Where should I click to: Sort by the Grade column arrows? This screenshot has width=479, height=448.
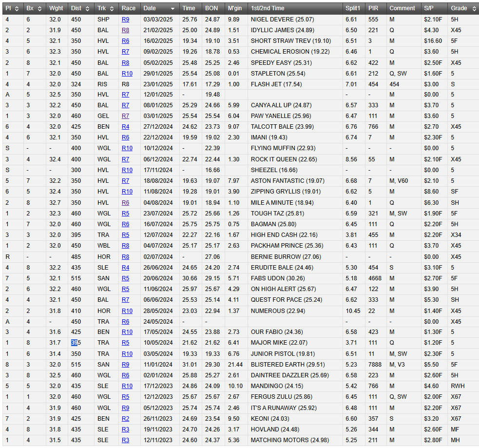[x=474, y=9]
